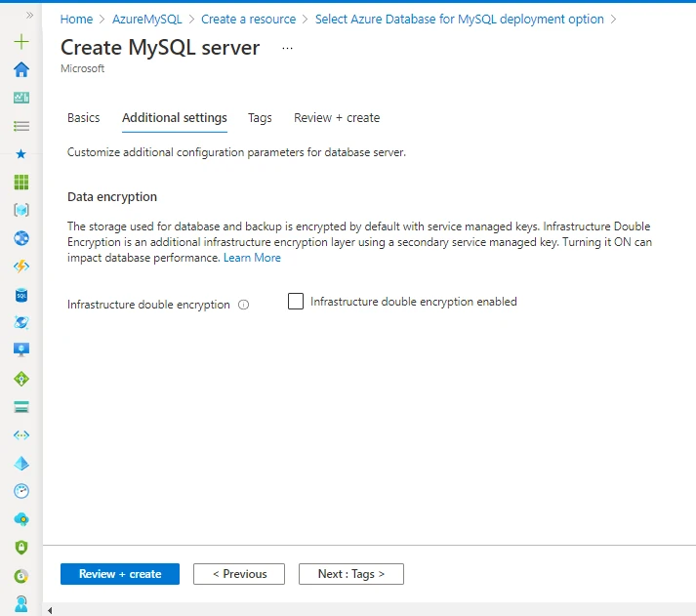The image size is (696, 616).
Task: Open Virtual machines monitor icon in sidebar
Action: click(21, 350)
